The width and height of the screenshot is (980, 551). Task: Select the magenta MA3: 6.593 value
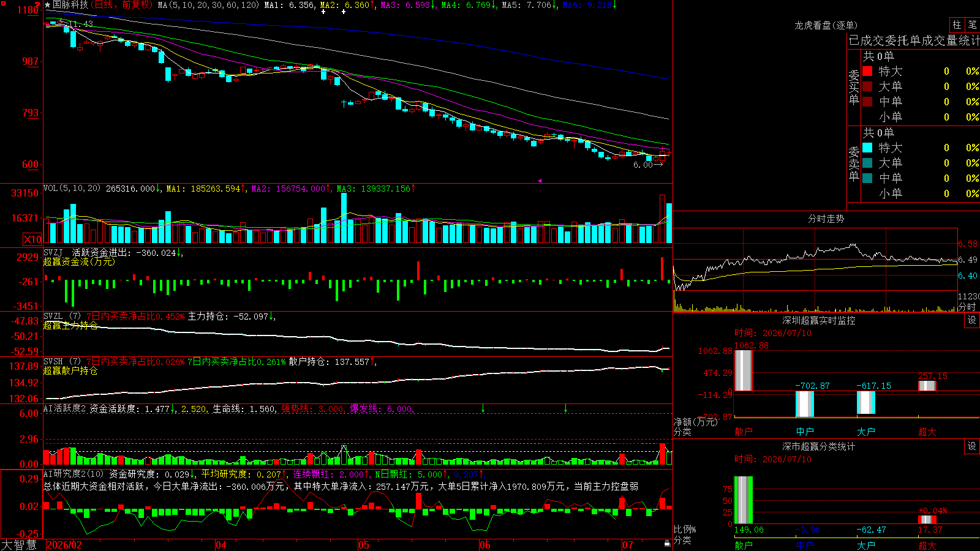click(405, 5)
